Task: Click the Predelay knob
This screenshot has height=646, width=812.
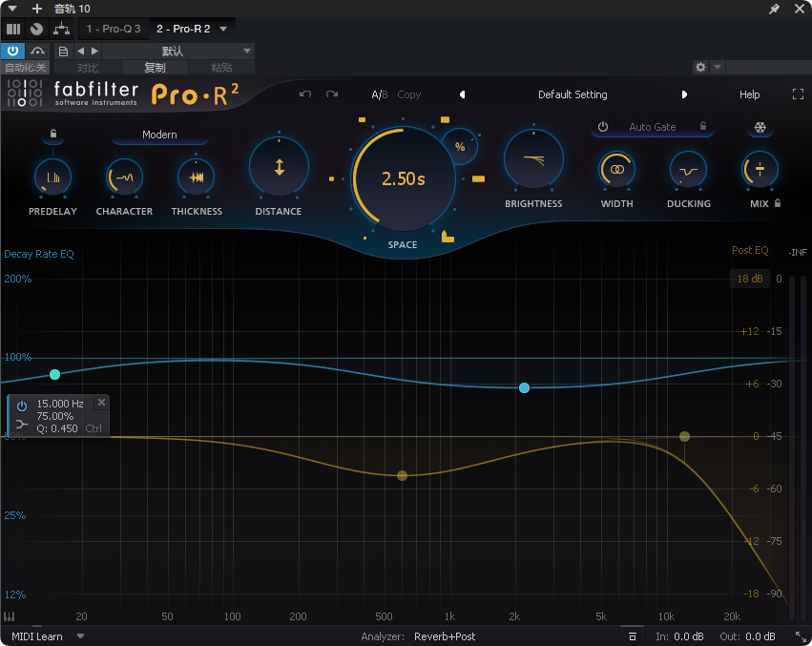Action: click(52, 177)
